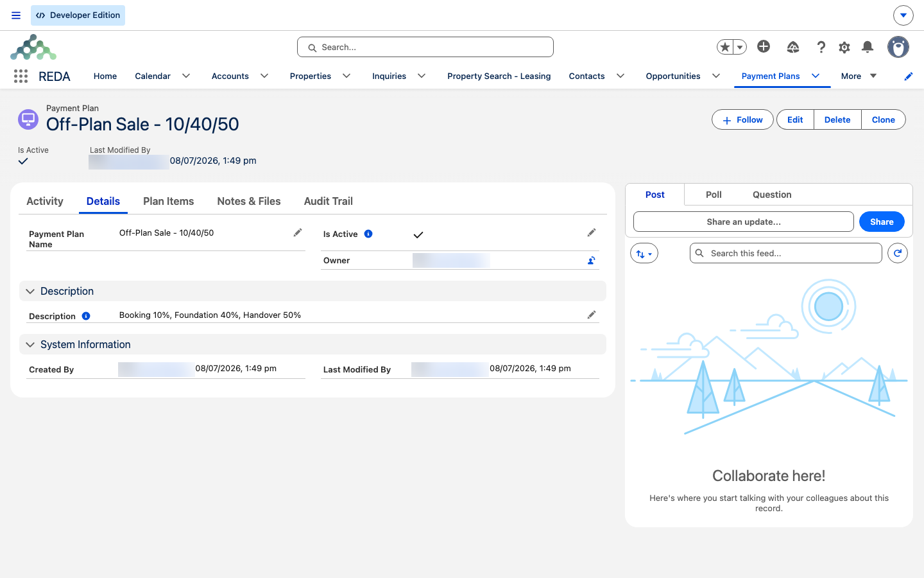Screen dimensions: 924x578
Task: Click the Search this feed field
Action: (x=786, y=253)
